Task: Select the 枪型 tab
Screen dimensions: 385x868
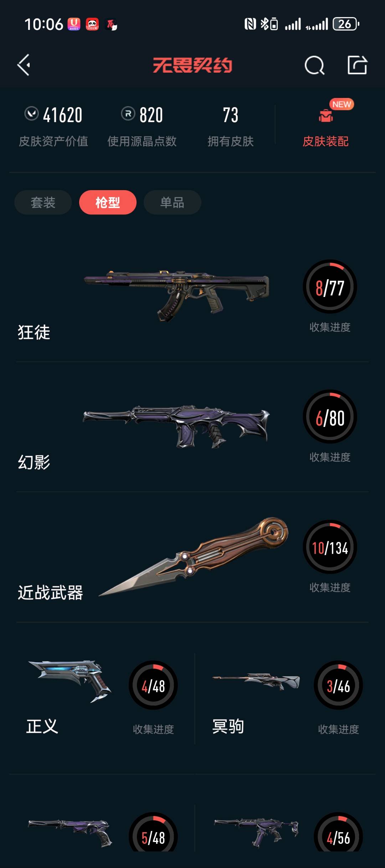Action: [x=108, y=202]
